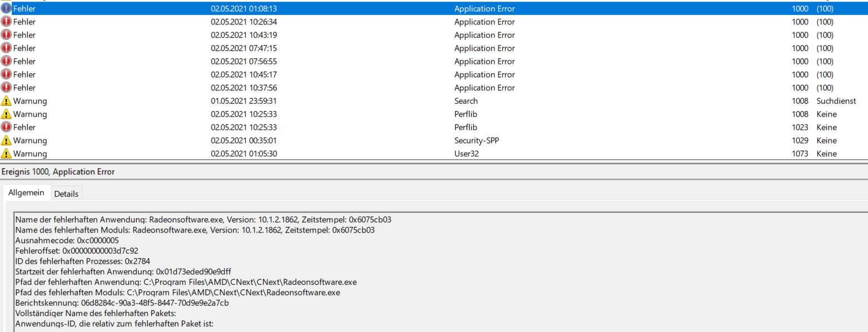The height and width of the screenshot is (332, 868).
Task: Click the Berichtskennung line
Action: 122,303
